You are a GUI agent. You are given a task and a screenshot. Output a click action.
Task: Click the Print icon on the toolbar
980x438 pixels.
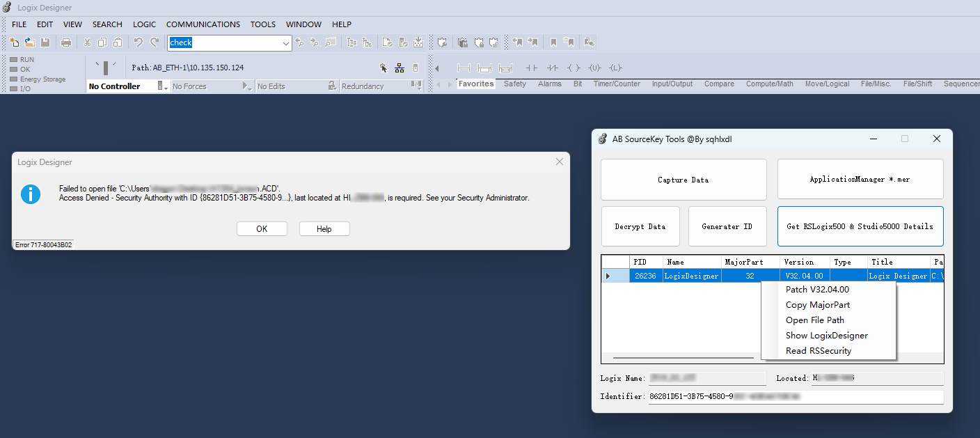click(x=65, y=42)
